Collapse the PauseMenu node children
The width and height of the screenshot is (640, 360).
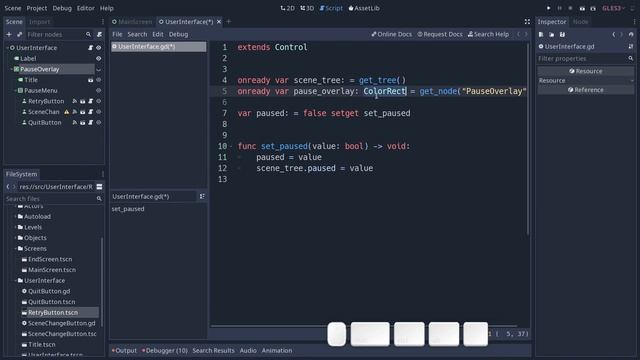16,91
